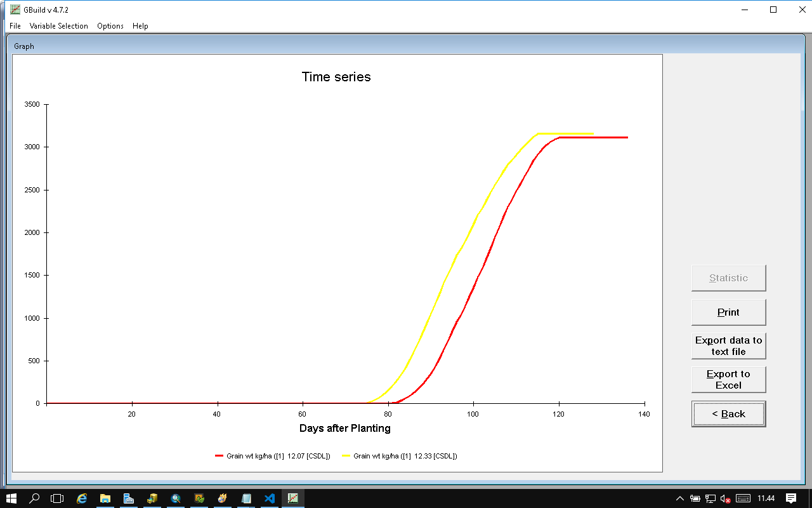Click the Export to Excel button

[x=728, y=380]
